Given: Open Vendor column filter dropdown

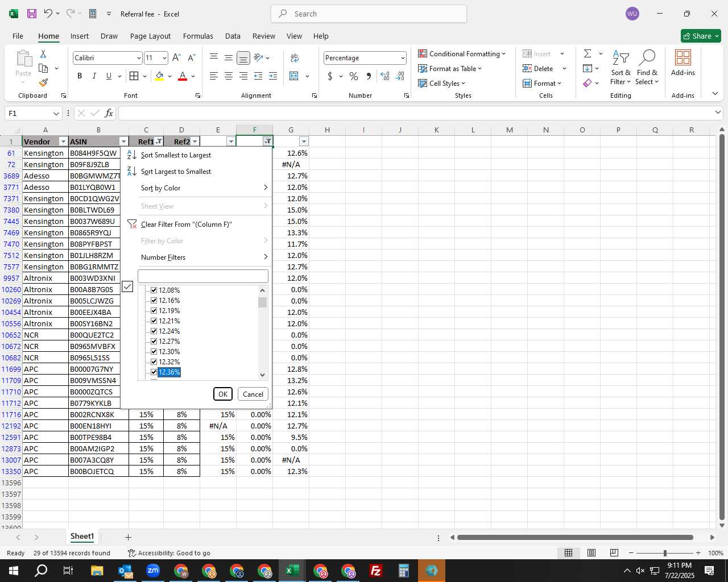Looking at the screenshot, I should coord(63,142).
